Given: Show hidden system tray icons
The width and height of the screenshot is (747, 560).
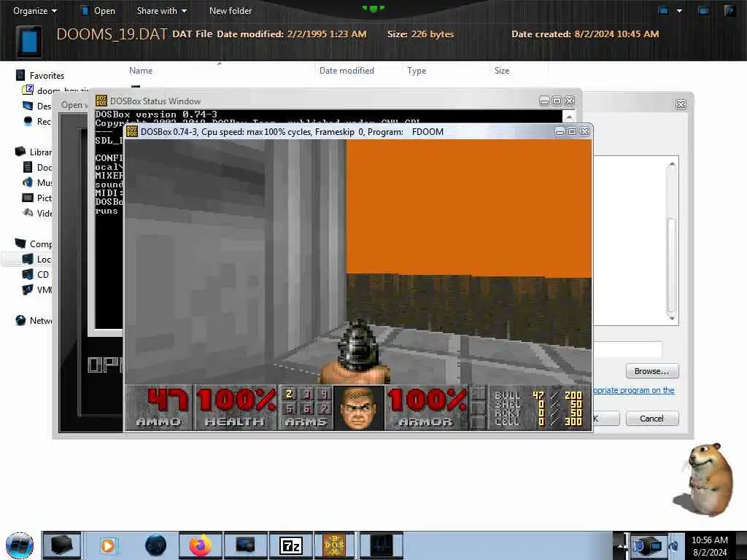Looking at the screenshot, I should (620, 545).
